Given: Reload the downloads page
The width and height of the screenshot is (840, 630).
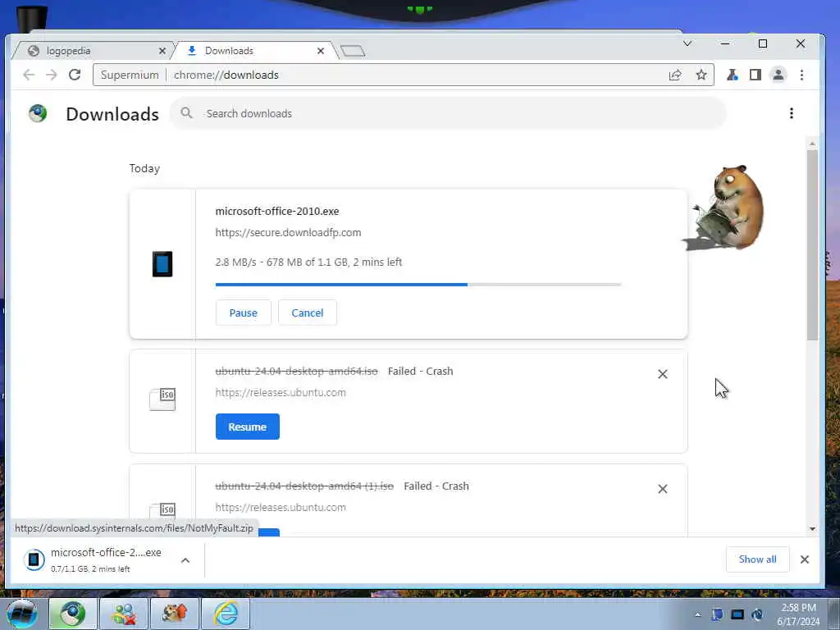Looking at the screenshot, I should [x=75, y=75].
